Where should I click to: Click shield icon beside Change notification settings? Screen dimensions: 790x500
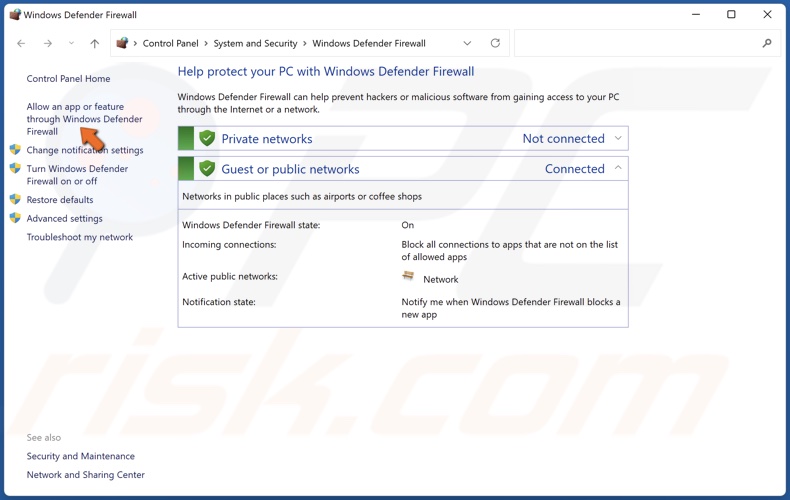point(15,150)
